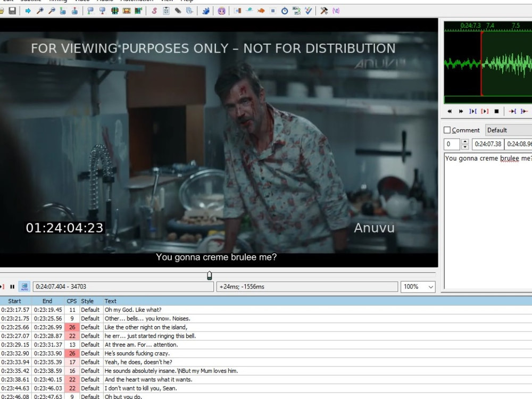Open the Translation Assistant orange fish icon

261,11
